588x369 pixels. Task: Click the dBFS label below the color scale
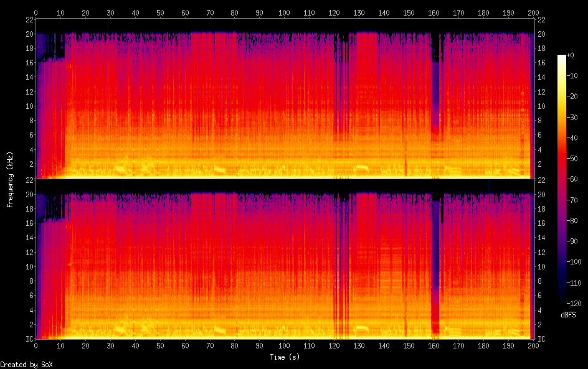568,315
